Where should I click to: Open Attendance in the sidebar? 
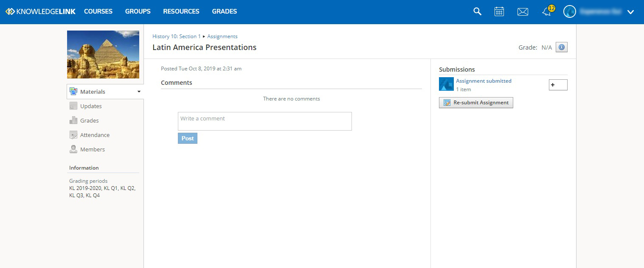click(95, 135)
